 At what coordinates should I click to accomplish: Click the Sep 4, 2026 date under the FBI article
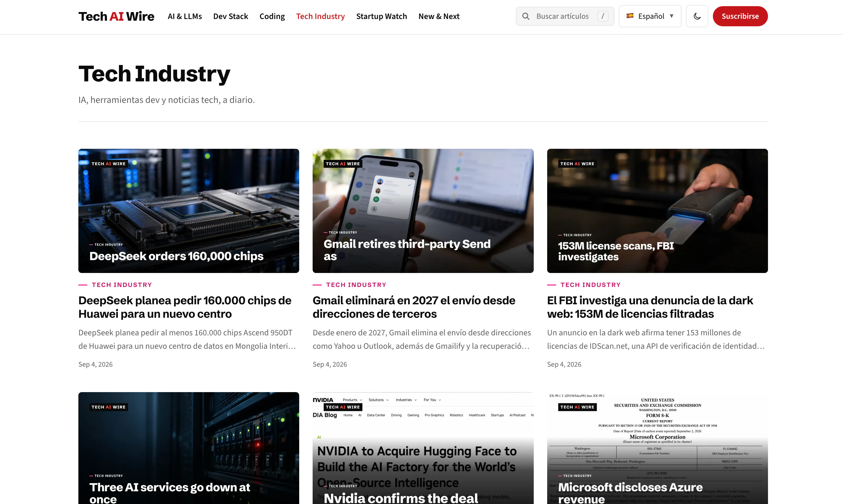tap(564, 364)
